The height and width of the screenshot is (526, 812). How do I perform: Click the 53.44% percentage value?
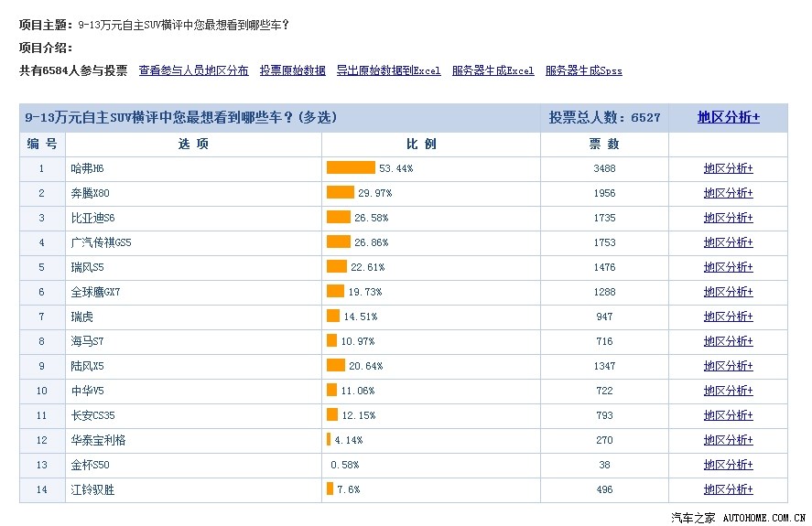point(395,168)
